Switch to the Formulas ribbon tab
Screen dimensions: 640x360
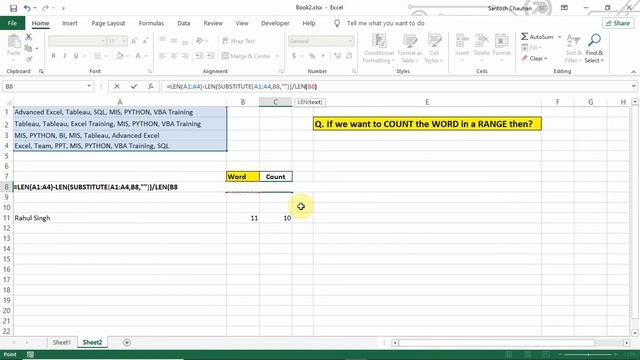coord(151,23)
